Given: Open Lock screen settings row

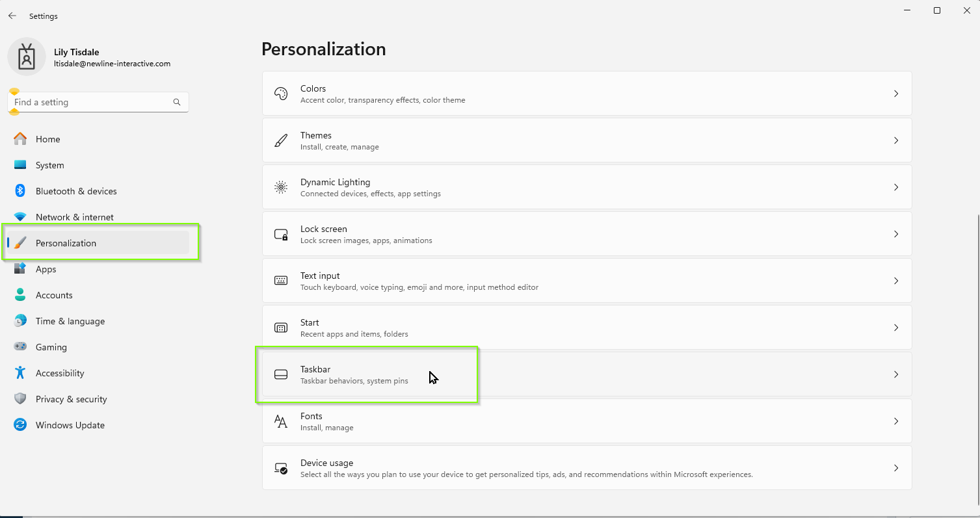Looking at the screenshot, I should pos(587,234).
